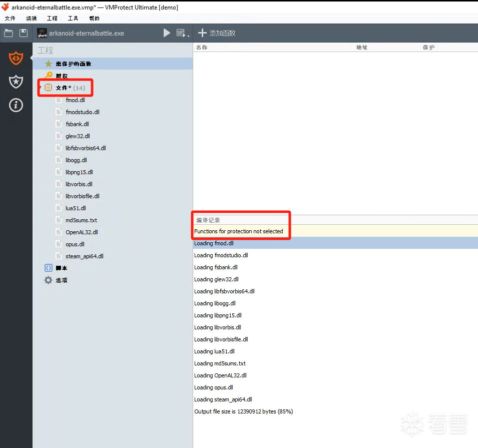Open the 编辑 menu

click(31, 19)
